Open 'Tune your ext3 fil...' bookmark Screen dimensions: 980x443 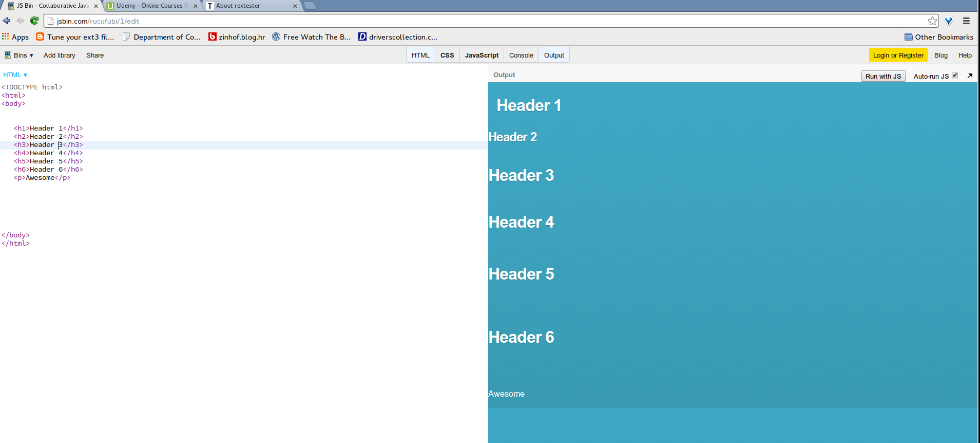[75, 37]
